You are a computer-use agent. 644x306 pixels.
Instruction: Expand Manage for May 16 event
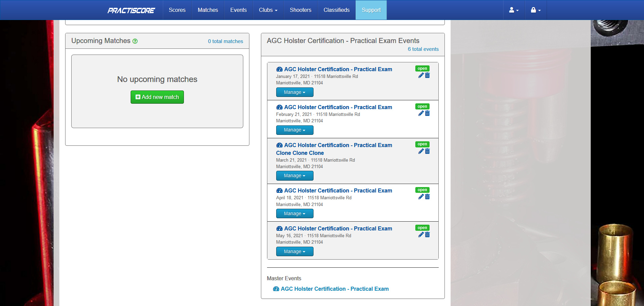click(x=295, y=251)
